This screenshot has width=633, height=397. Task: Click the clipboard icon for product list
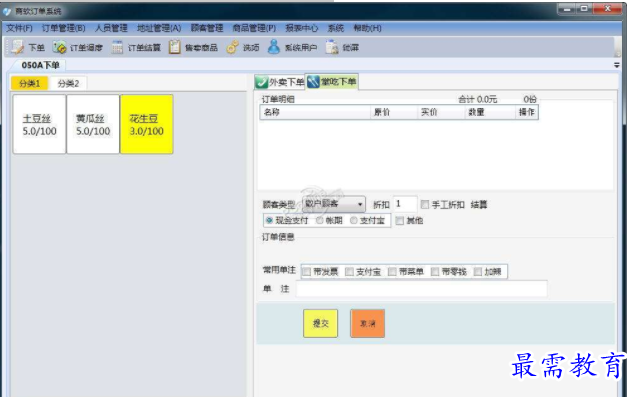(174, 47)
